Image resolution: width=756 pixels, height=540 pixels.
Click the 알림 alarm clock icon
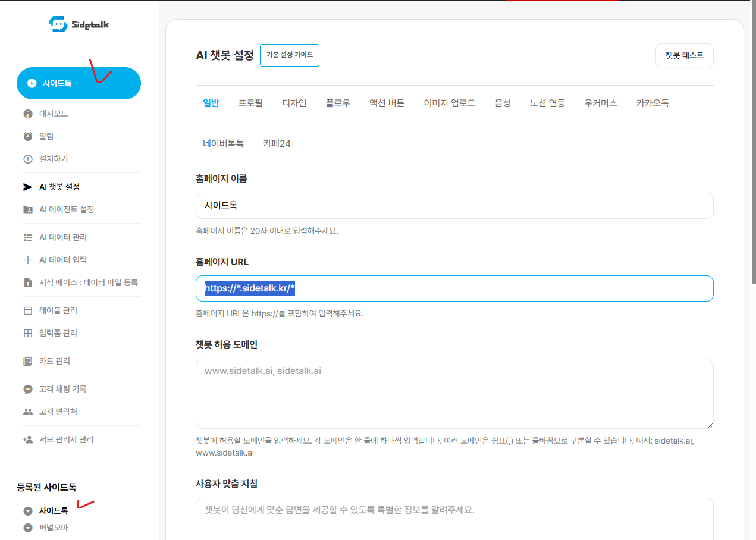pos(28,136)
